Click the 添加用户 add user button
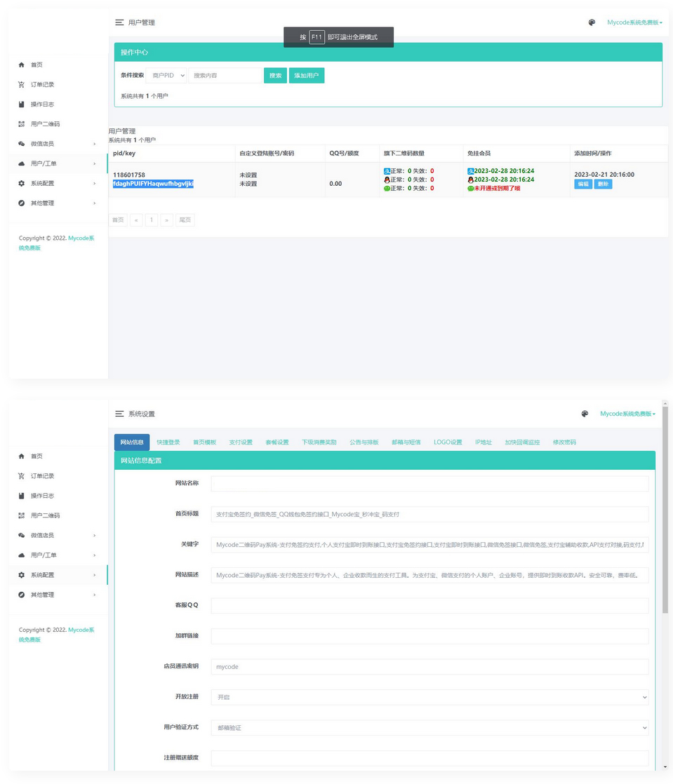Screen dimensions: 673x784 pyautogui.click(x=306, y=75)
